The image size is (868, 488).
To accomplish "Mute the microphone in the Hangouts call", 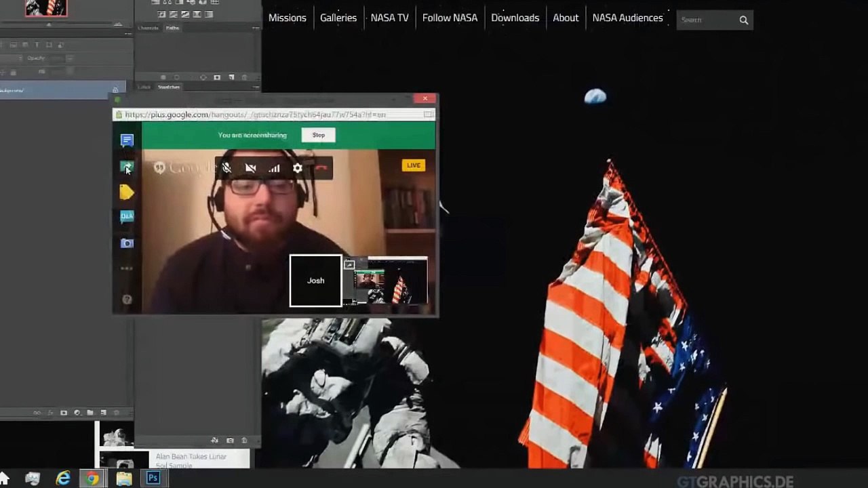I will pyautogui.click(x=226, y=168).
